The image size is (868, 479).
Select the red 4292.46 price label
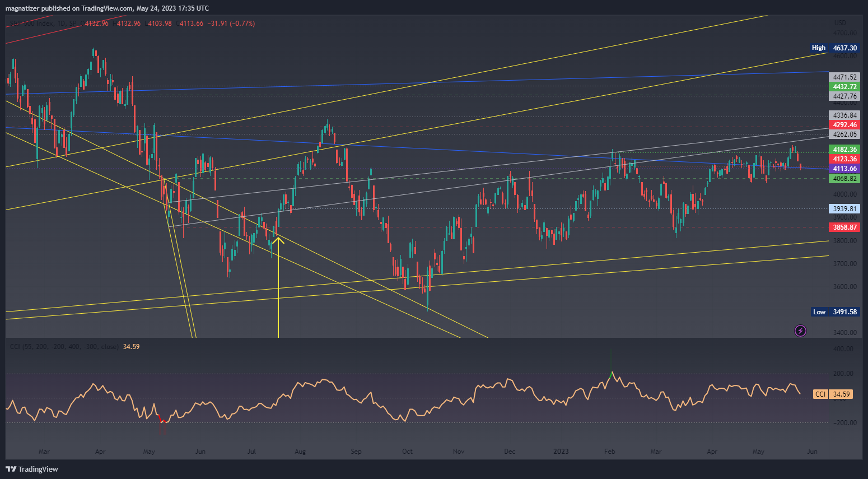click(844, 125)
